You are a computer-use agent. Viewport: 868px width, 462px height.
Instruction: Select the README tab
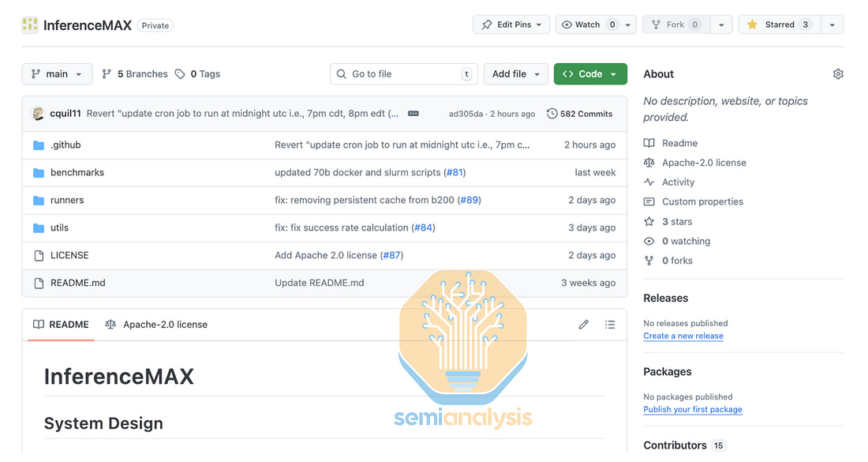click(x=61, y=325)
